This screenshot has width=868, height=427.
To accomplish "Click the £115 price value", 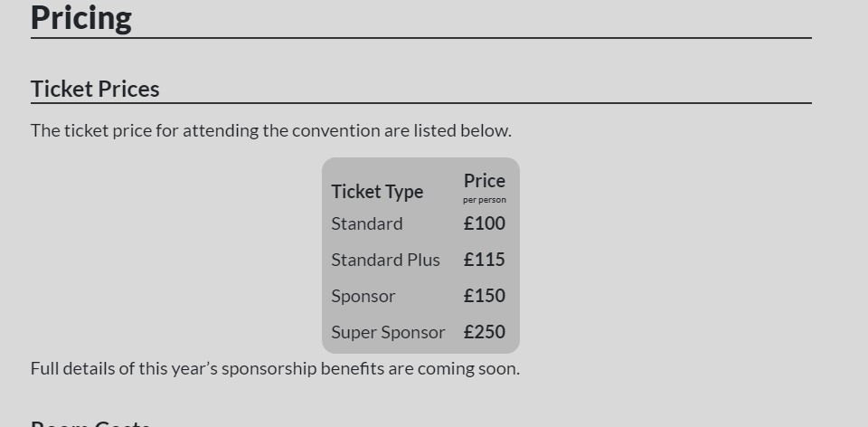I will (x=484, y=260).
